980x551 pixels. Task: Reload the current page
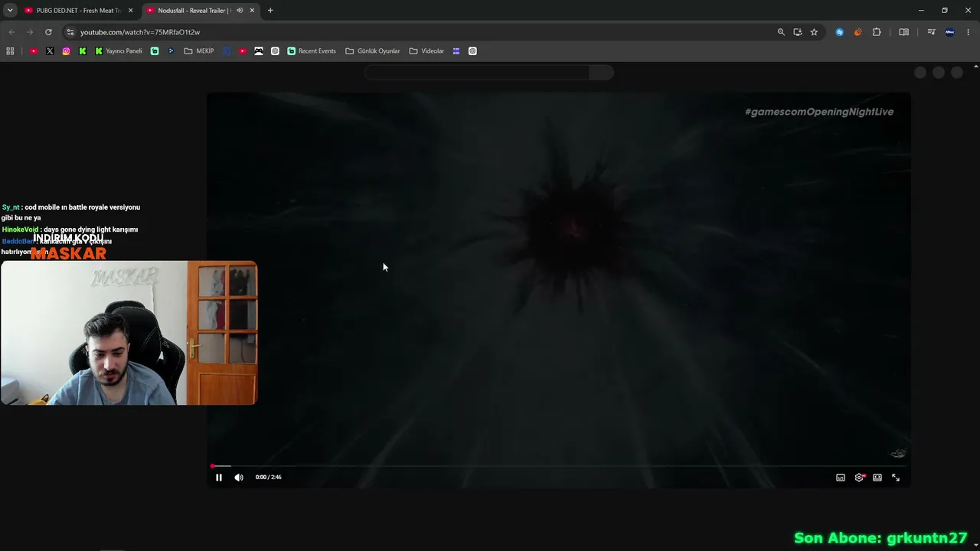coord(48,32)
